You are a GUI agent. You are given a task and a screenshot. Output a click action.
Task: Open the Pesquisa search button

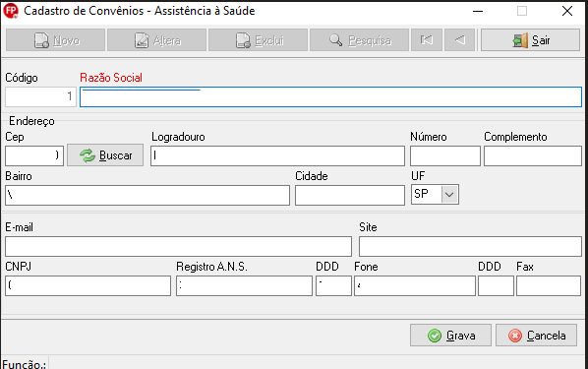(359, 39)
